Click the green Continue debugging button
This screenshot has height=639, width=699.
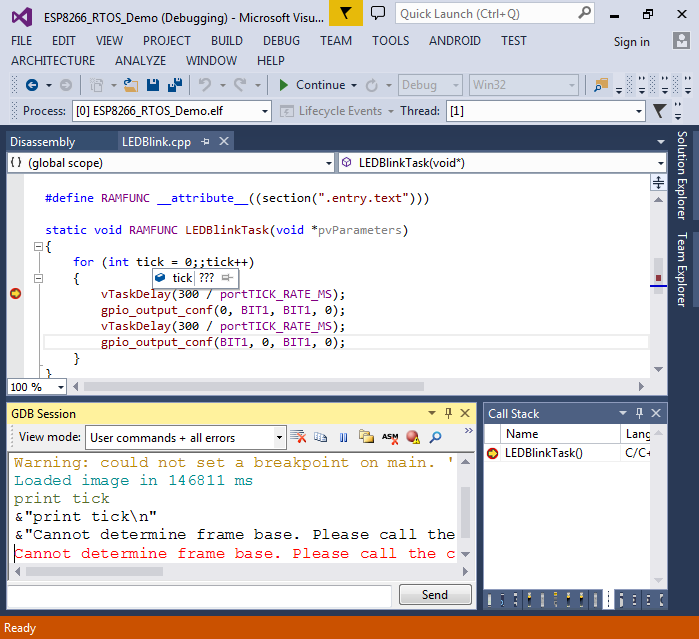[x=311, y=85]
